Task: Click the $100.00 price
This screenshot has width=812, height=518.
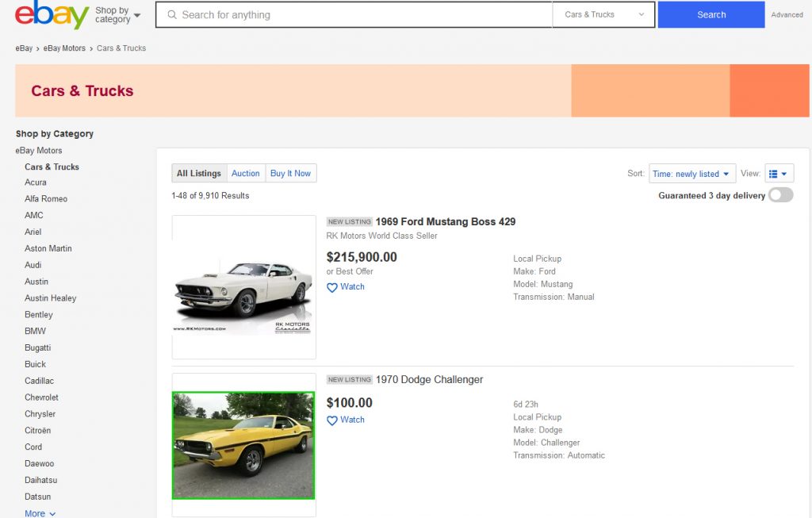Action: (x=349, y=402)
